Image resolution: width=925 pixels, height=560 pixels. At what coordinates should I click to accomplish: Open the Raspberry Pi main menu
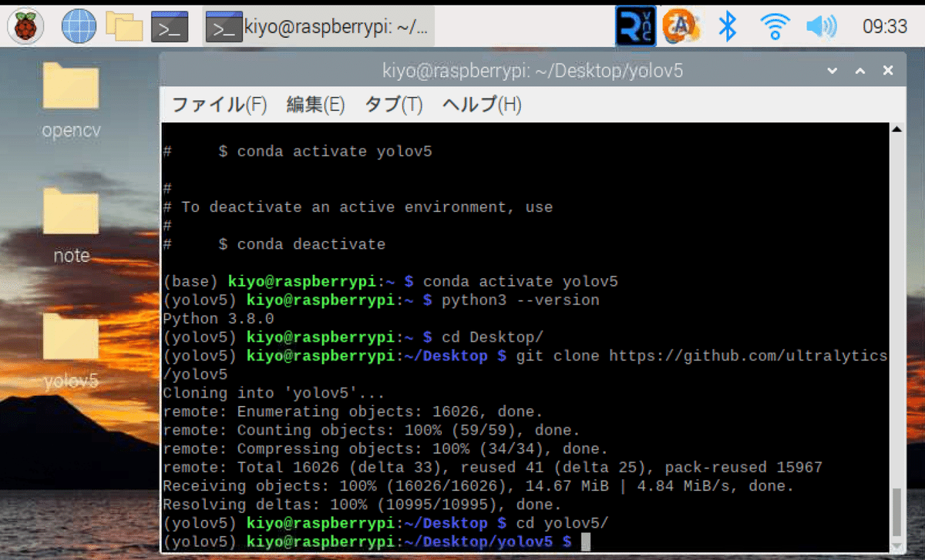pyautogui.click(x=25, y=27)
